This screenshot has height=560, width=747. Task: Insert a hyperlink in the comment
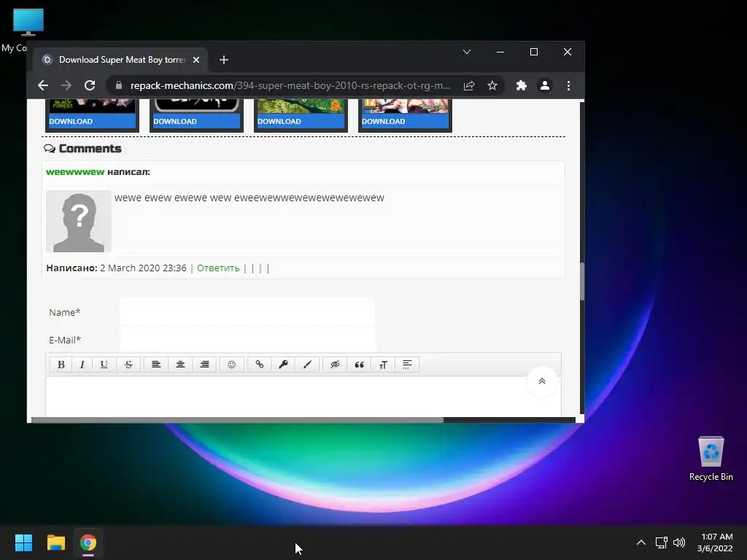click(259, 365)
